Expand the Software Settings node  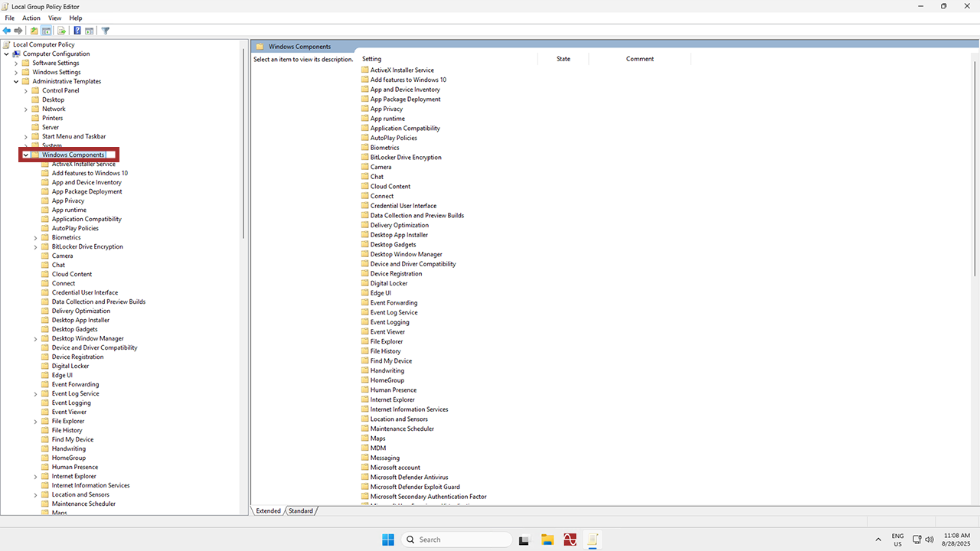pos(16,64)
